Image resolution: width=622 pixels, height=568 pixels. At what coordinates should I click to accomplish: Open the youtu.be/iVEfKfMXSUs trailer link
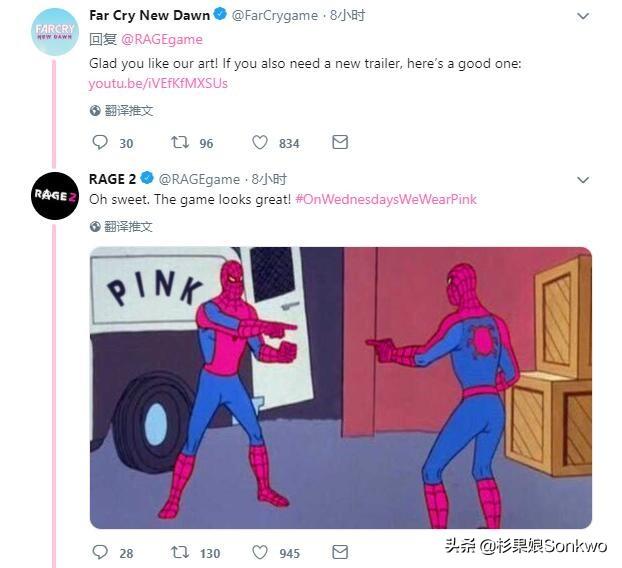[158, 84]
